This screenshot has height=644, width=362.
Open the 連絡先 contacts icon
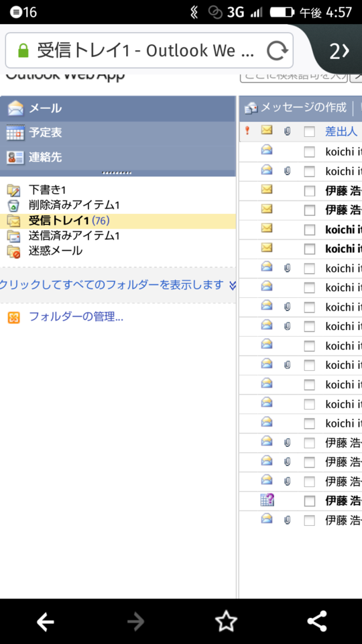(x=15, y=157)
